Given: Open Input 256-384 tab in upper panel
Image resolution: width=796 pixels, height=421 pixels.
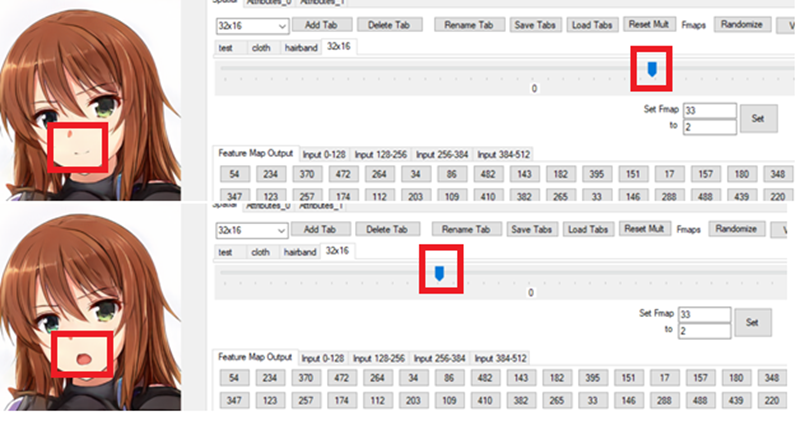Looking at the screenshot, I should [442, 155].
